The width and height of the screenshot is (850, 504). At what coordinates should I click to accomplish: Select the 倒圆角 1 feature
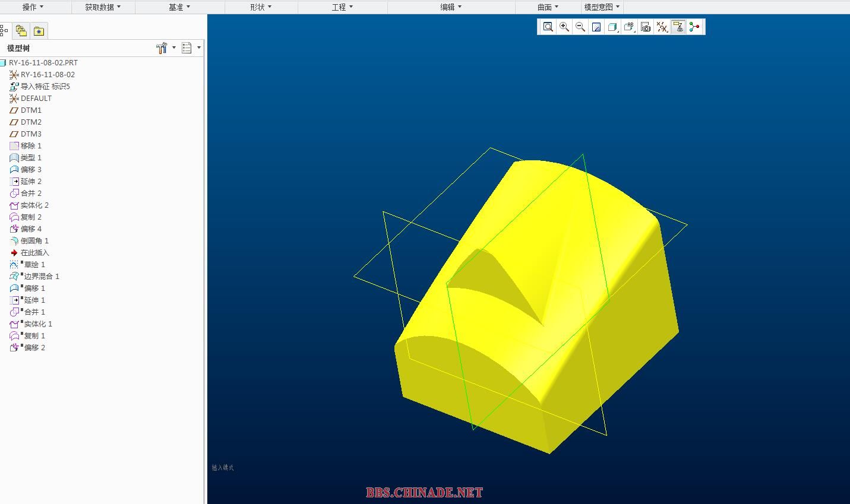[34, 240]
